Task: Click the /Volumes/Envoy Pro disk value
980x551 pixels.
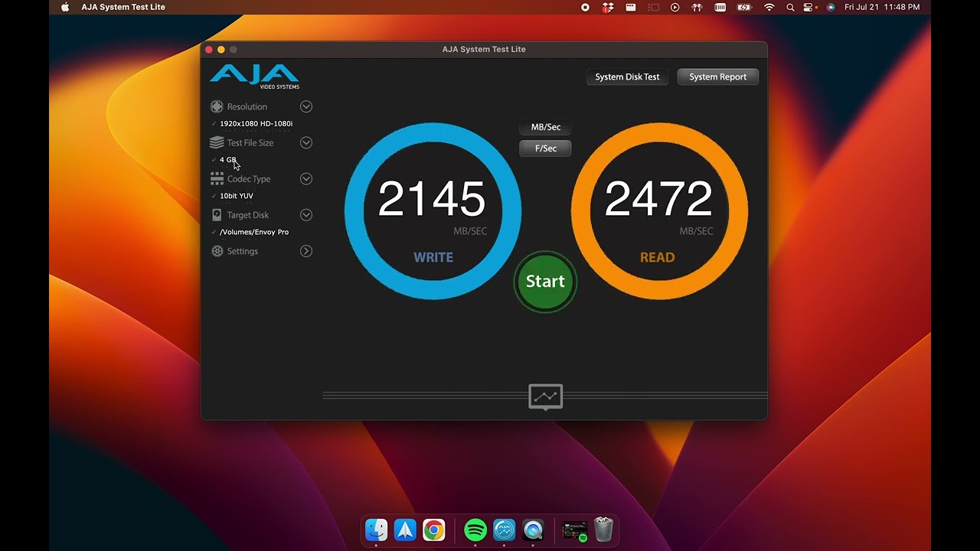Action: (x=254, y=232)
